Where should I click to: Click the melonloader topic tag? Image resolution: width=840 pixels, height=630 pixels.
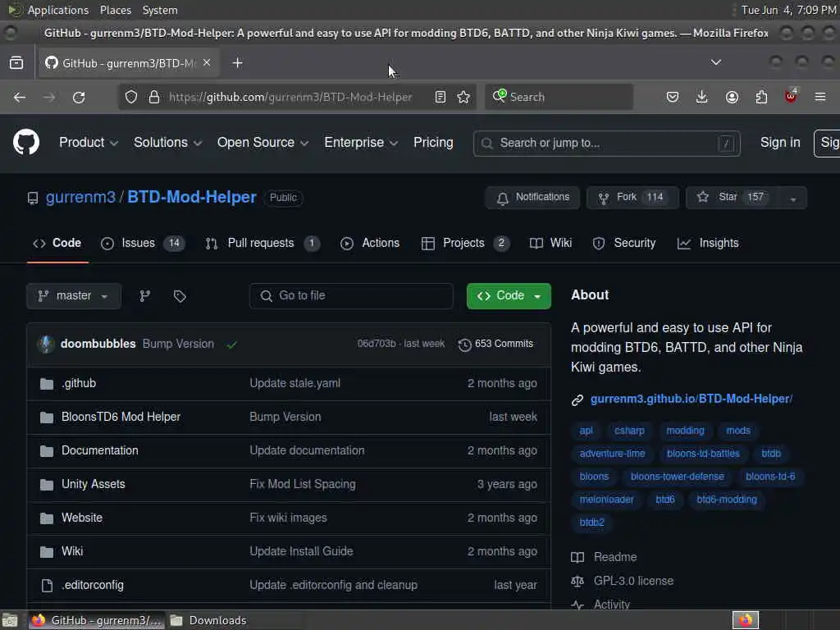coord(606,500)
